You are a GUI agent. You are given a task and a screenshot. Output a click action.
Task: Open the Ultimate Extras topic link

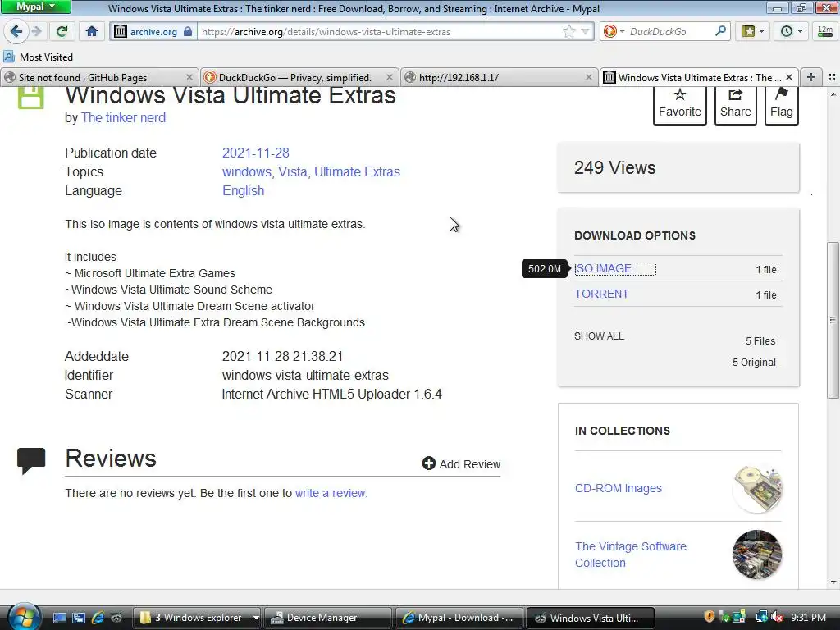click(357, 171)
